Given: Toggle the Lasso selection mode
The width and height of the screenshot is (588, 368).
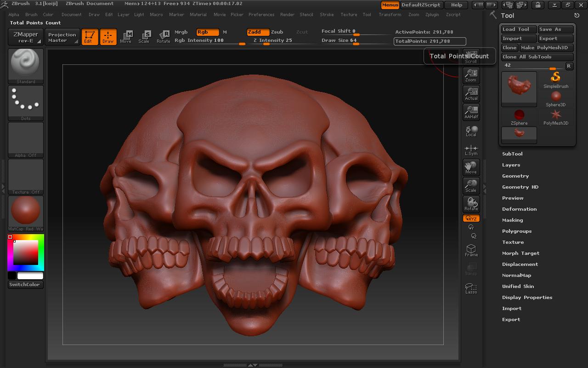Looking at the screenshot, I should [x=471, y=288].
